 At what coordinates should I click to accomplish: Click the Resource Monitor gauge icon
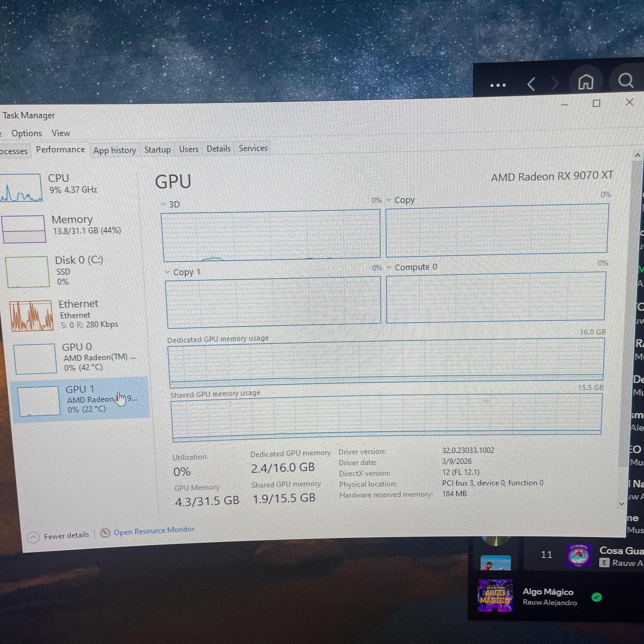[105, 533]
